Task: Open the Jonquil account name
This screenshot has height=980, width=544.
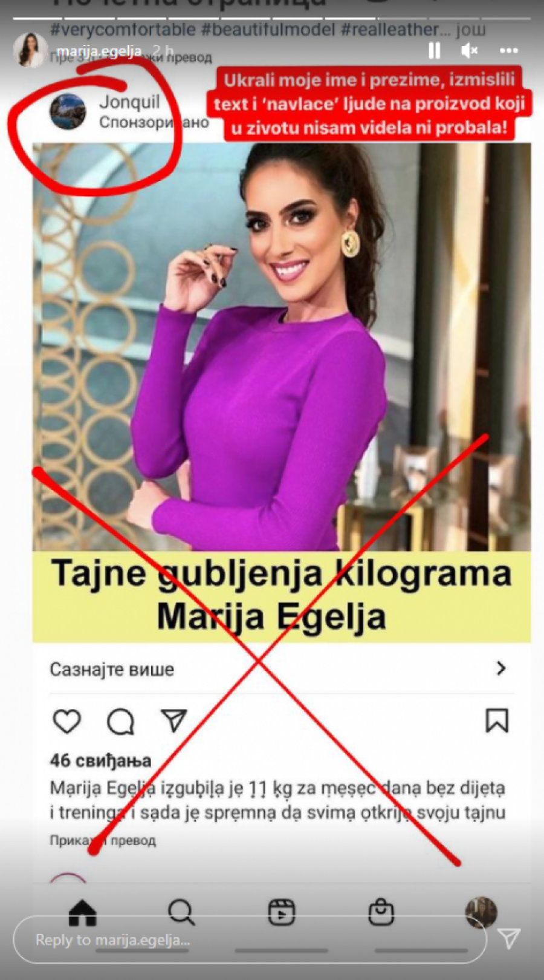Action: pos(129,102)
